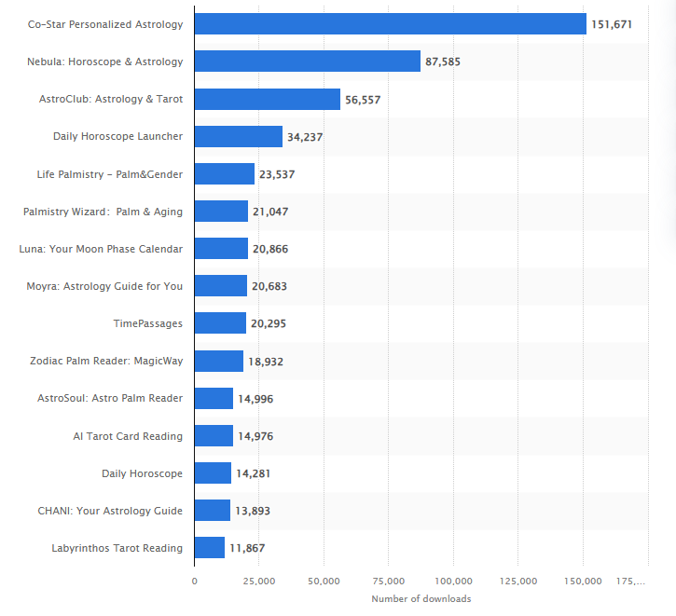This screenshot has width=676, height=616.
Task: Click the 'Co-Star Personalized Astrology' category label
Action: tap(105, 24)
